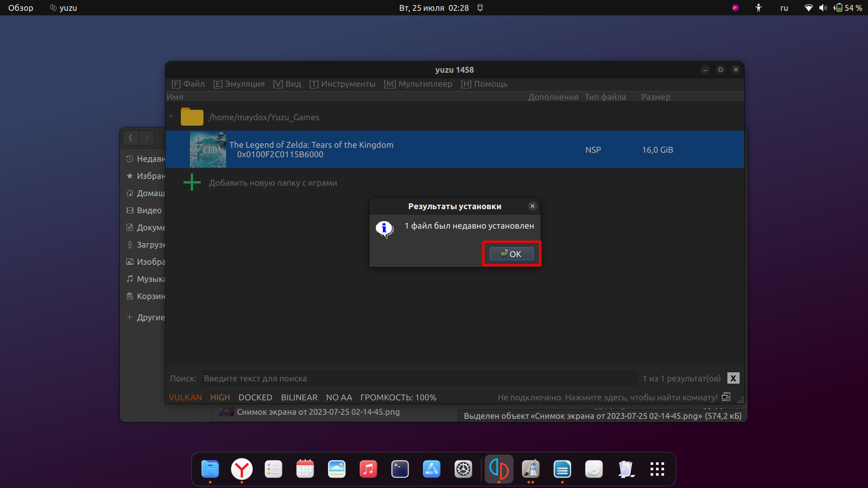Open the [E] Эмуляция menu
This screenshot has width=868, height=488.
[x=239, y=84]
